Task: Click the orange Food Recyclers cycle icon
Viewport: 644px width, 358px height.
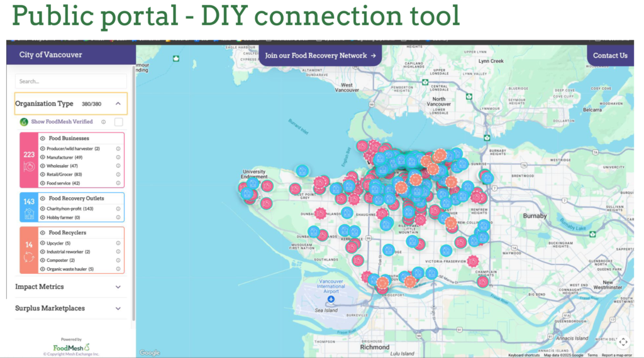Action: 29,258
